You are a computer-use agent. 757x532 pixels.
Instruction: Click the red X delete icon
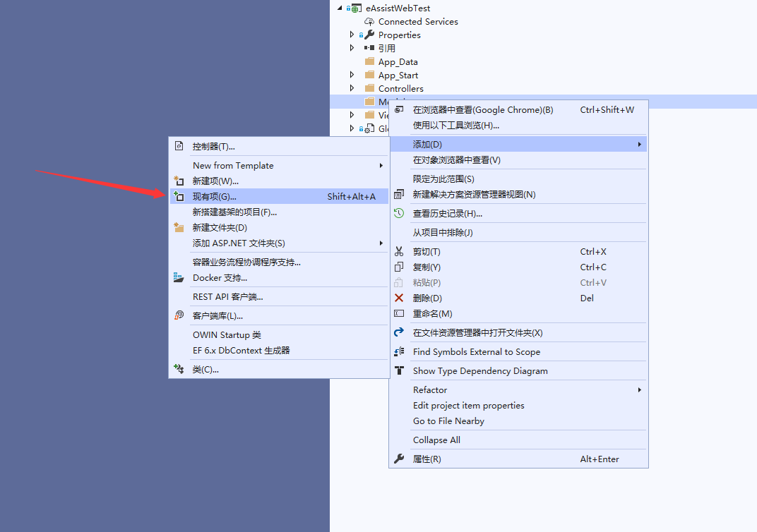399,298
